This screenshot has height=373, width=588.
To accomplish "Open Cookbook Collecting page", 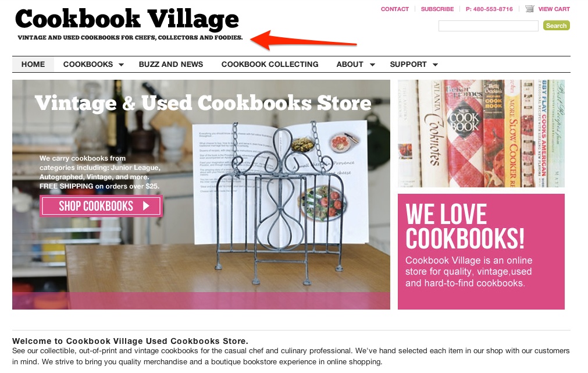I will 270,64.
